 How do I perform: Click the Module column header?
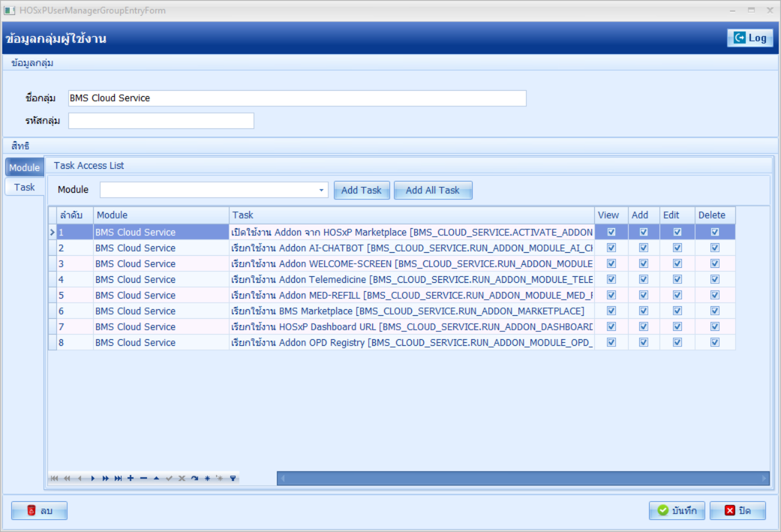tap(161, 215)
